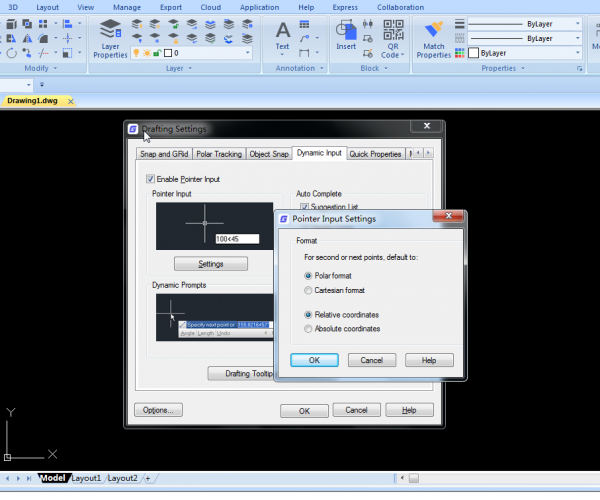Toggle layer 0 freeze sun icon
600x500 pixels.
click(x=147, y=53)
